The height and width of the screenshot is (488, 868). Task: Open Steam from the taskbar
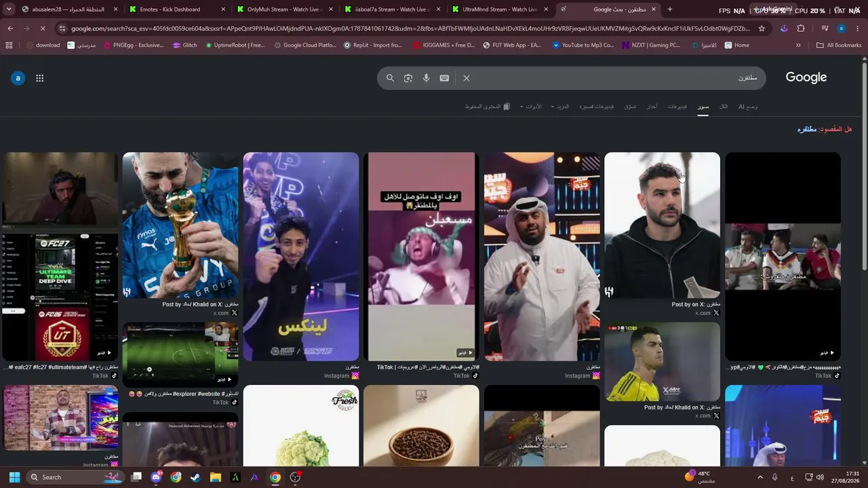[195, 477]
